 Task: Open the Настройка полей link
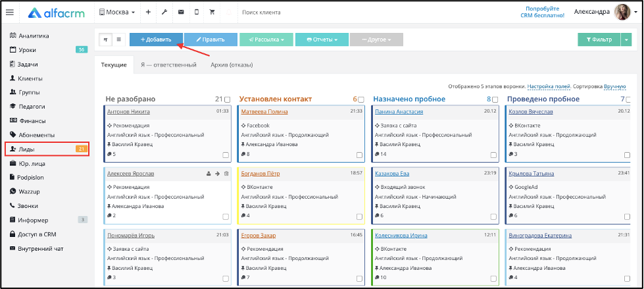[x=549, y=87]
